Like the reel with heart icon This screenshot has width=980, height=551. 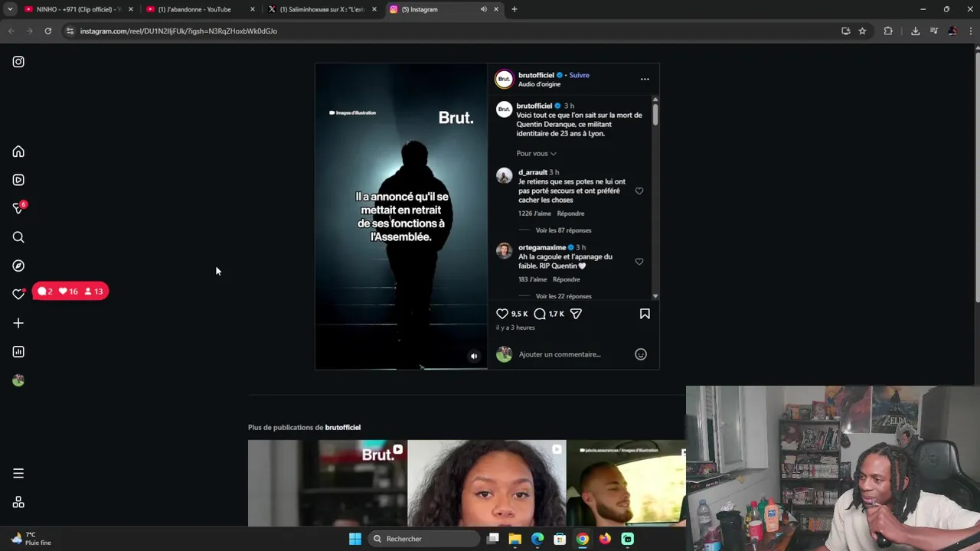(502, 314)
